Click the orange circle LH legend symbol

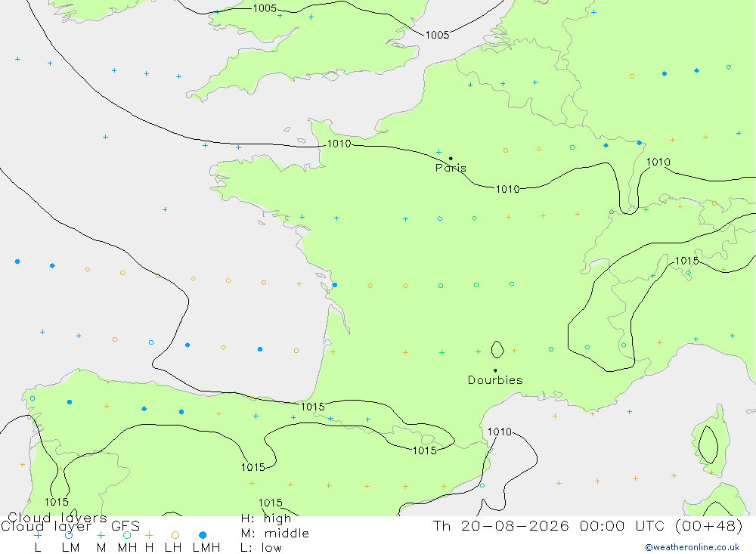coord(175,535)
